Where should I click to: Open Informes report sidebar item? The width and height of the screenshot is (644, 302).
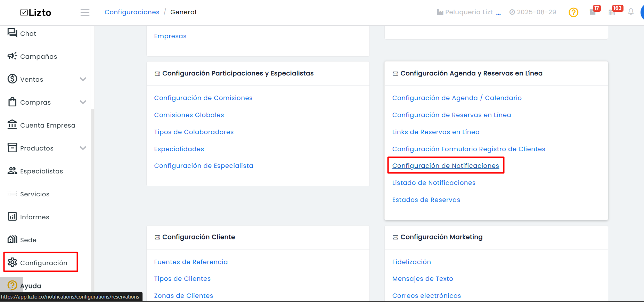pos(28,217)
